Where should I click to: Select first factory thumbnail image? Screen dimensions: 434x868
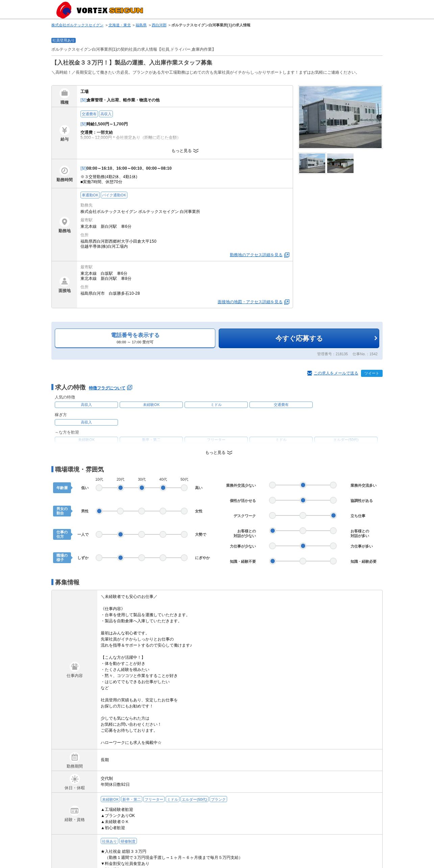pos(312,163)
